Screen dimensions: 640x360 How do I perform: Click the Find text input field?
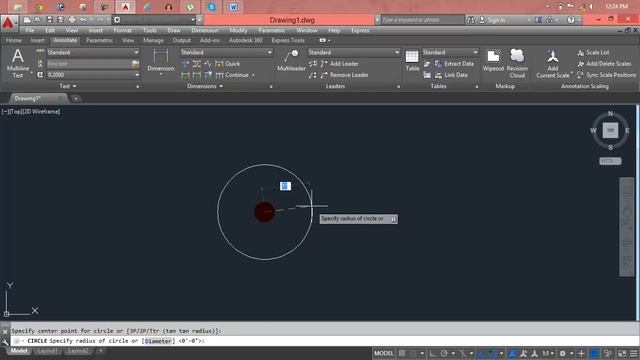[88, 64]
